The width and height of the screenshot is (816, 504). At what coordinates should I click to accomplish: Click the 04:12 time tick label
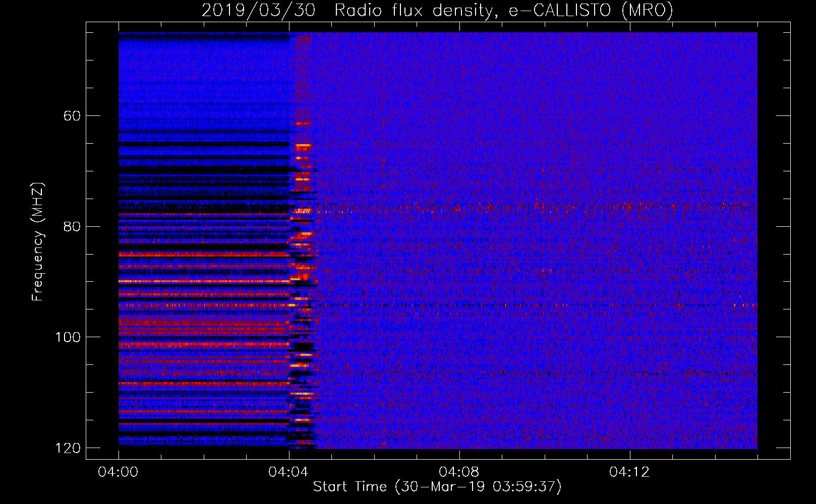(629, 472)
